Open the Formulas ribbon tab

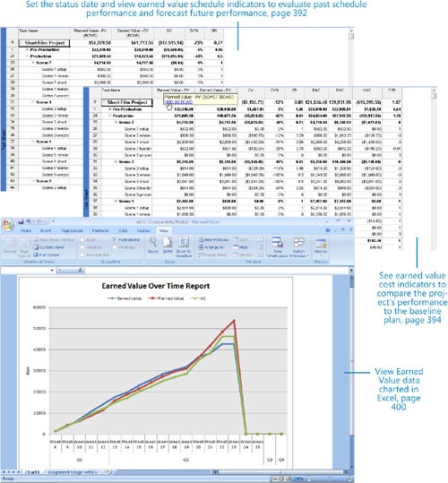pyautogui.click(x=100, y=230)
